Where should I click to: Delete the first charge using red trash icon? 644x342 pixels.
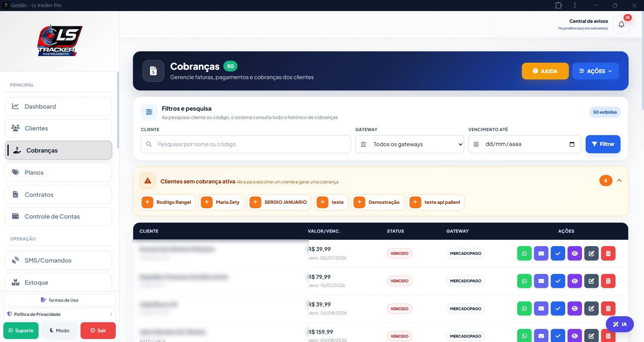pyautogui.click(x=608, y=253)
